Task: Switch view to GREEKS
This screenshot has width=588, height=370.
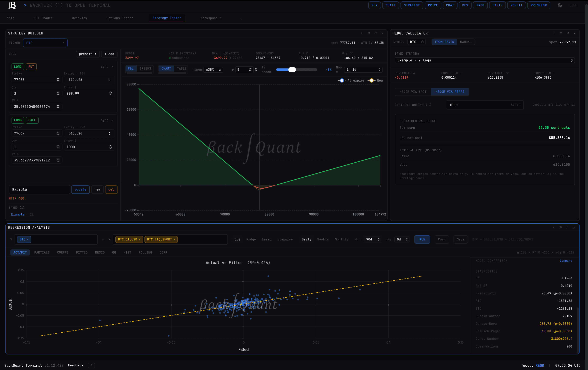Action: 145,68
